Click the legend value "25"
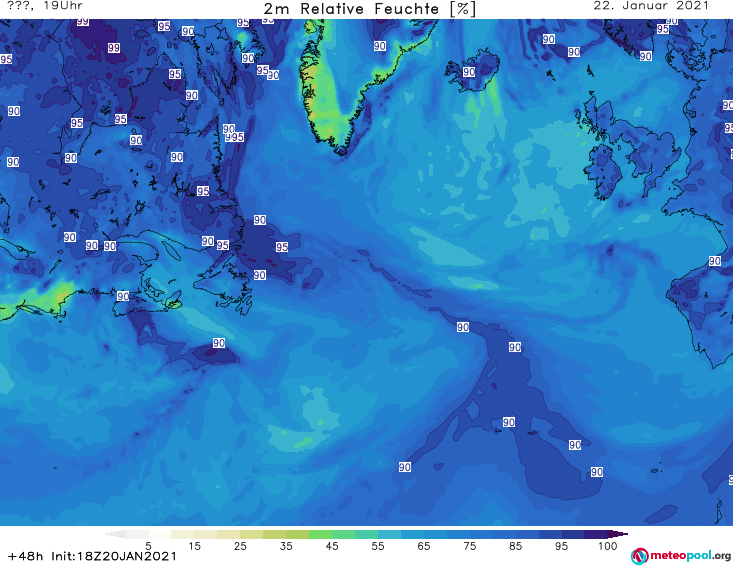This screenshot has width=733, height=566. tap(240, 546)
